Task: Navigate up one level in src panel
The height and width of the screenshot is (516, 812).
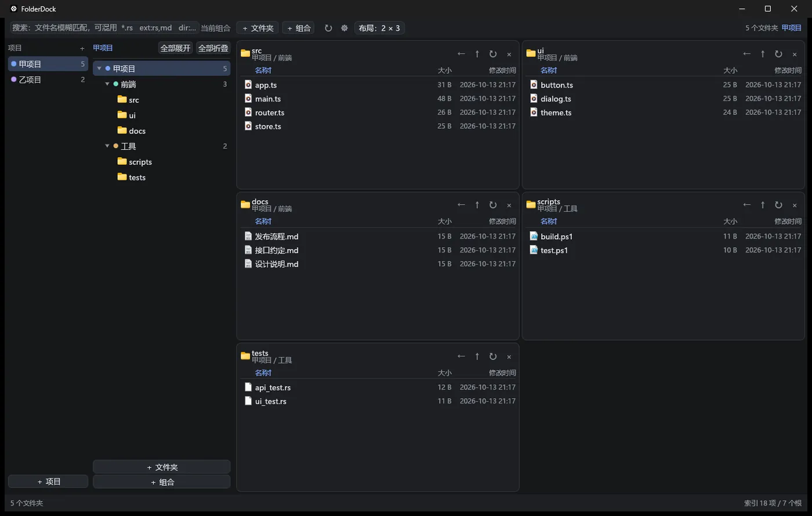Action: [x=477, y=54]
